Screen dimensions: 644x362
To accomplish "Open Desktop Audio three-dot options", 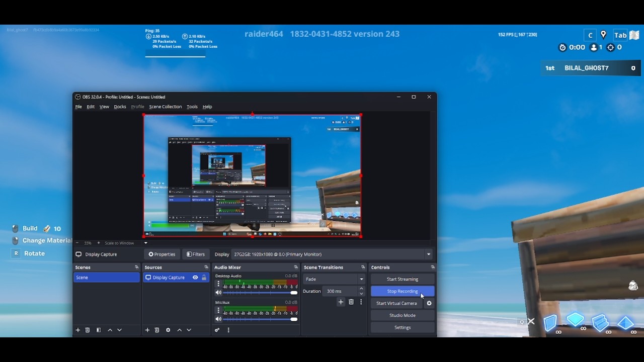I will [218, 284].
